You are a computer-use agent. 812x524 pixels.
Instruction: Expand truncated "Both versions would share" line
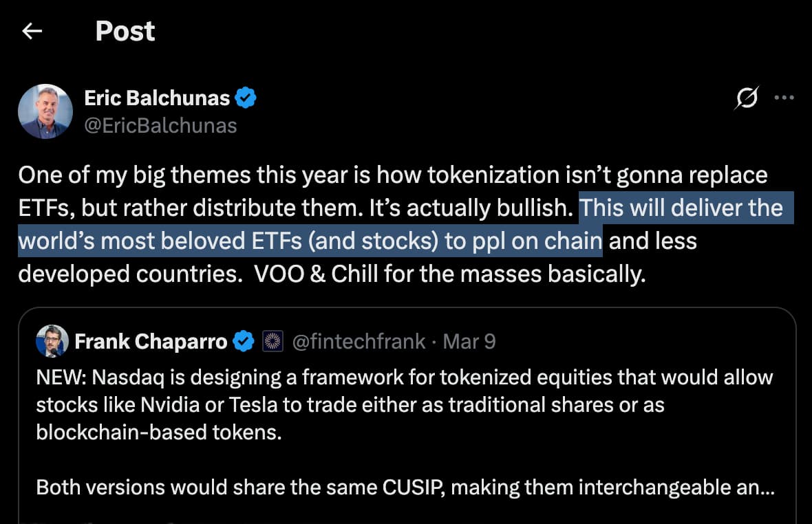(x=405, y=488)
